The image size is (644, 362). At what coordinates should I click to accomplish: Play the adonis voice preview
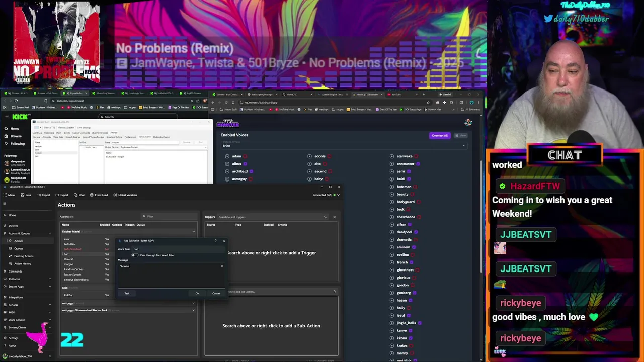coord(309,156)
